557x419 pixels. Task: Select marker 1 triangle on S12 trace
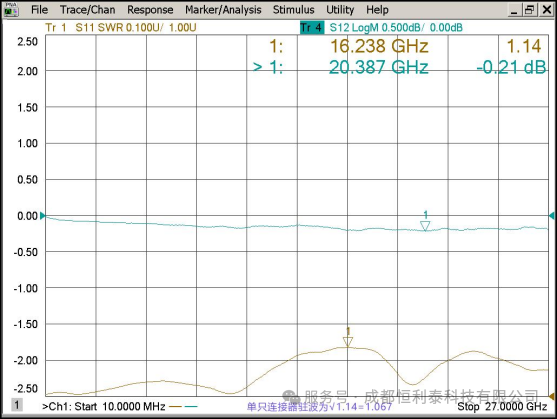[x=425, y=225]
